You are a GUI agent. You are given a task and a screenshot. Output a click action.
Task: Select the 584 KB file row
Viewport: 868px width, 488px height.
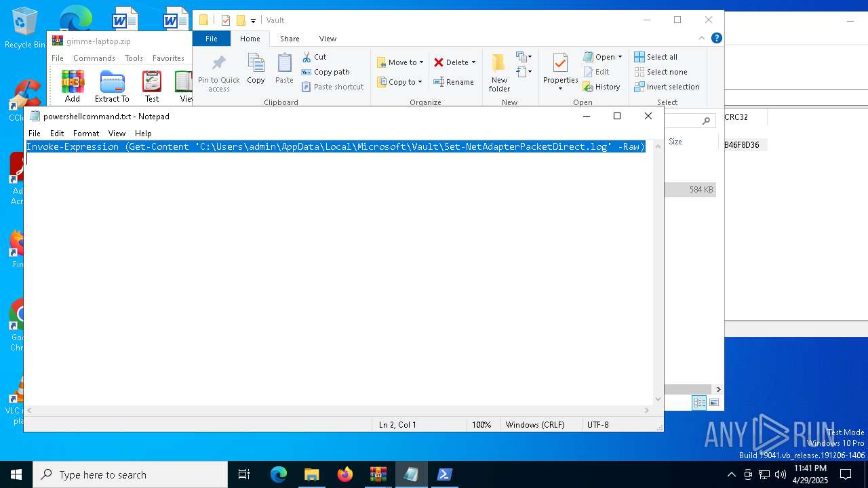(690, 190)
